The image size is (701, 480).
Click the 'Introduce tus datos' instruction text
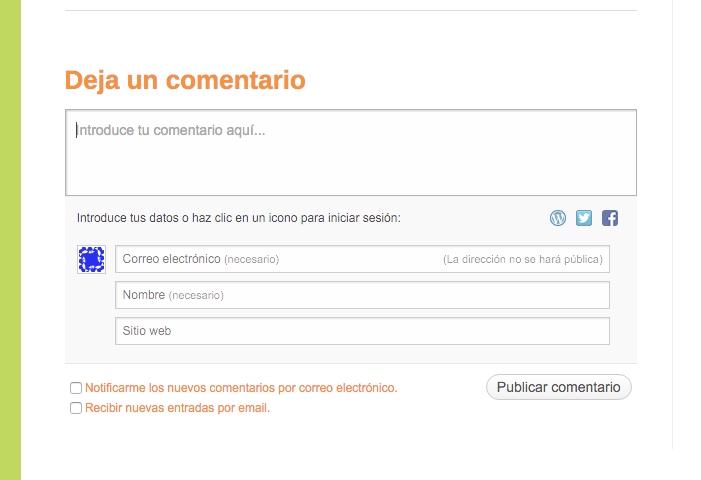[238, 218]
